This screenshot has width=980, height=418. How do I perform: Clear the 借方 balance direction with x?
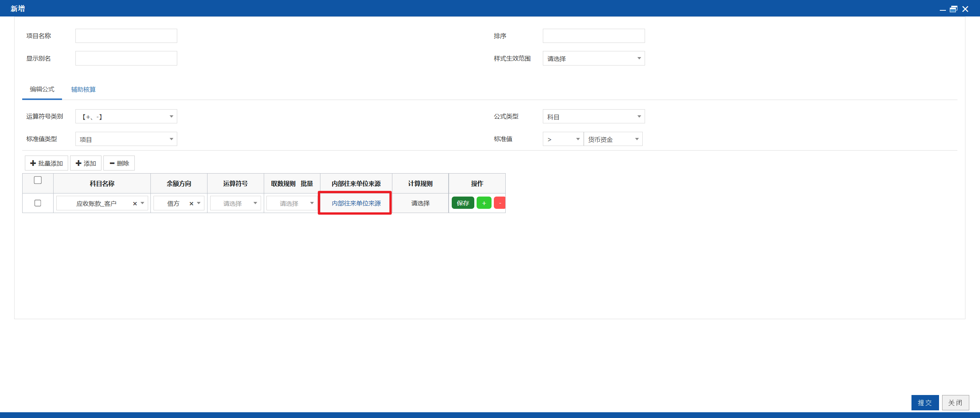tap(191, 203)
